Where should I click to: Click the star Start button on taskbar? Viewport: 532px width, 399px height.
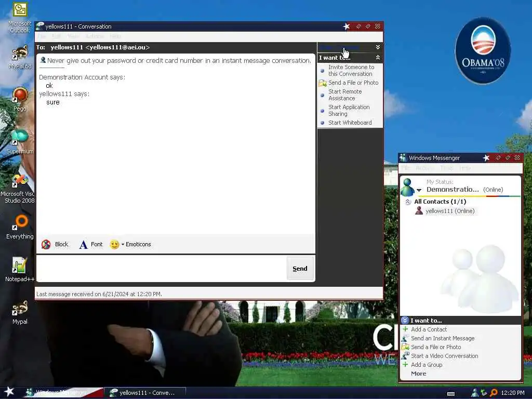pos(9,392)
